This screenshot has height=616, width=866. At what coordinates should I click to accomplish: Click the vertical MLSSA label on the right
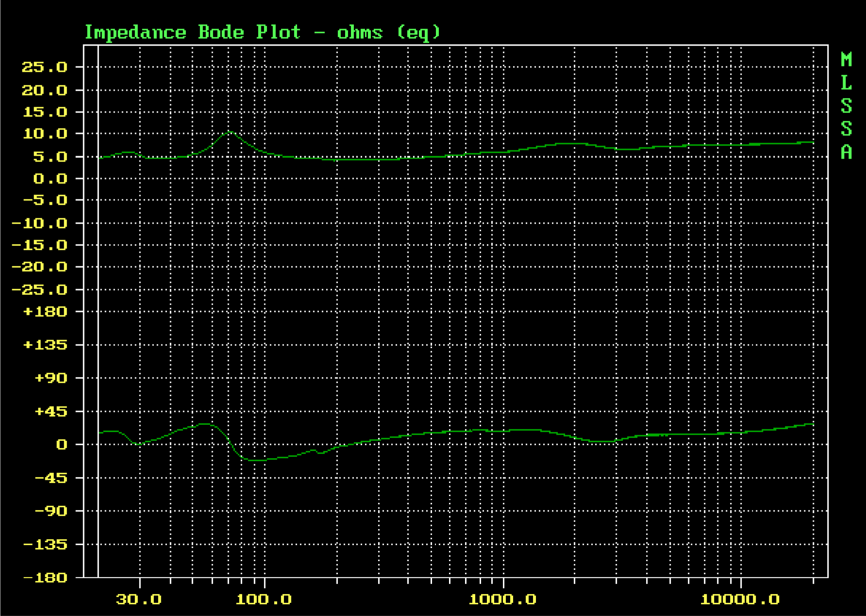click(846, 106)
